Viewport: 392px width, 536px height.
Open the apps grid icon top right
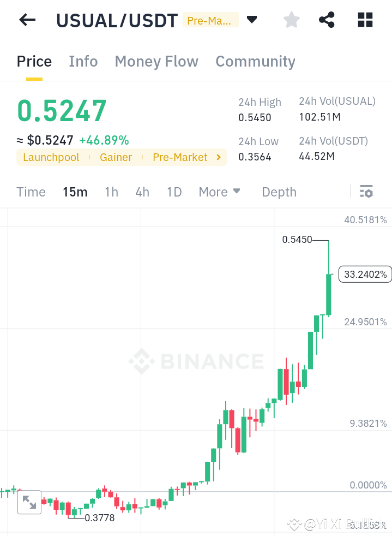point(365,20)
